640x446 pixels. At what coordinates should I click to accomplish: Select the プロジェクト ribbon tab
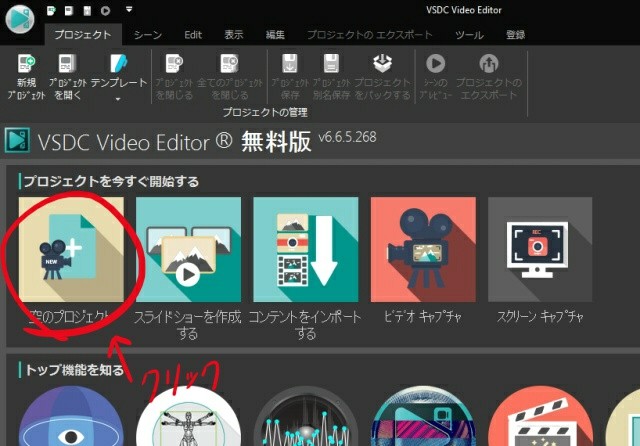(83, 35)
